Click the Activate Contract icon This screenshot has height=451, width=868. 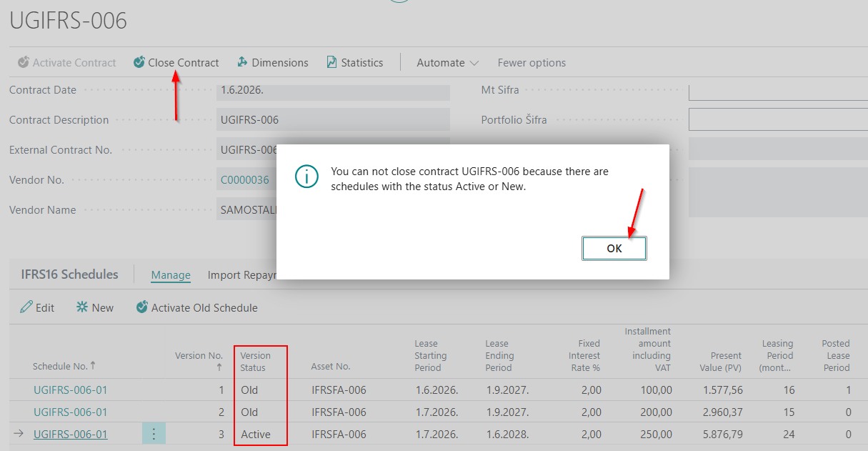(24, 62)
